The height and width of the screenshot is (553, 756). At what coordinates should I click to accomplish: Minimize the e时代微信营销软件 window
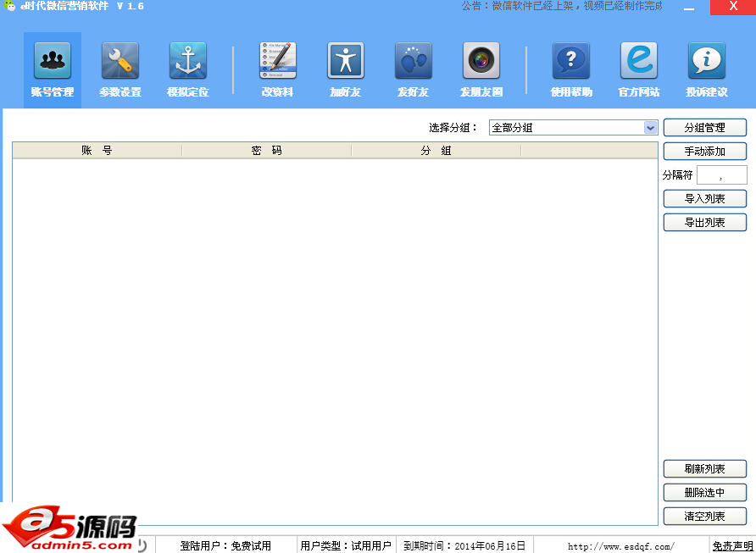[x=689, y=8]
